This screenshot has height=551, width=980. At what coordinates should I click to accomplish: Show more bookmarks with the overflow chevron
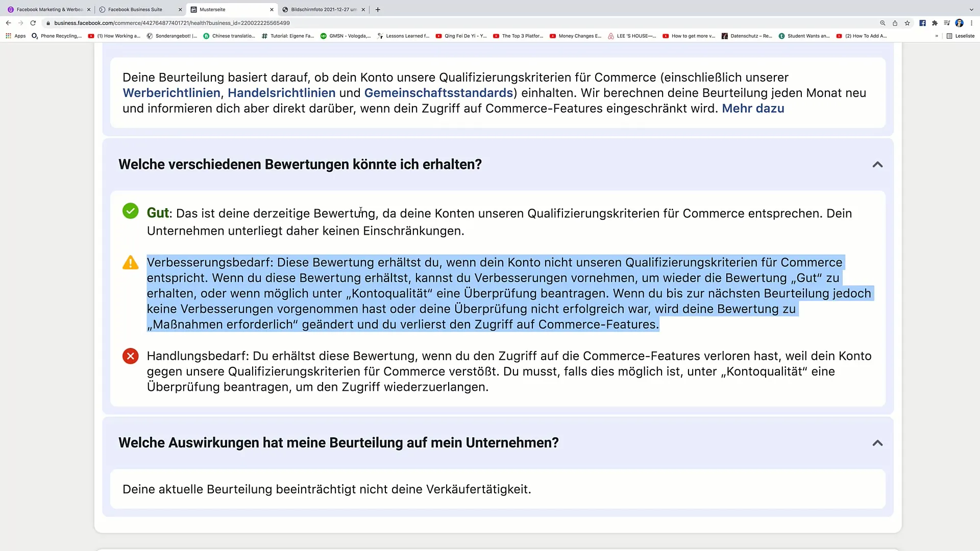click(x=937, y=36)
